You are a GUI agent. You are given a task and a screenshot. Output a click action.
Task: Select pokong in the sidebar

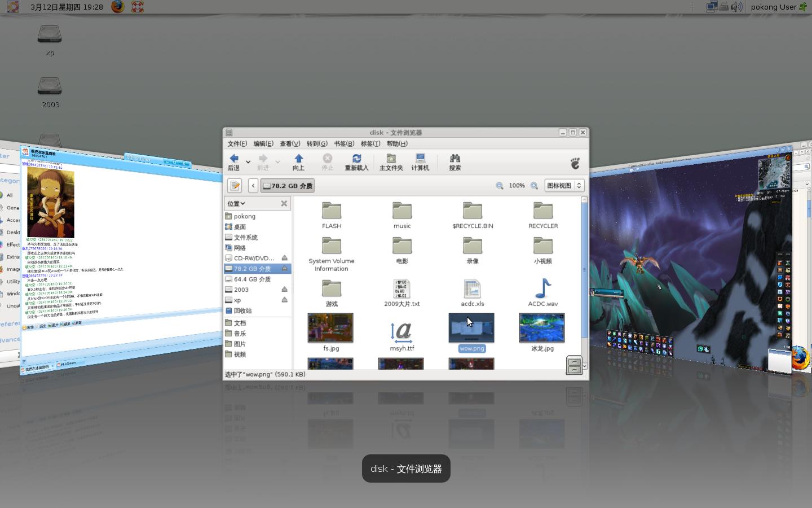point(258,216)
